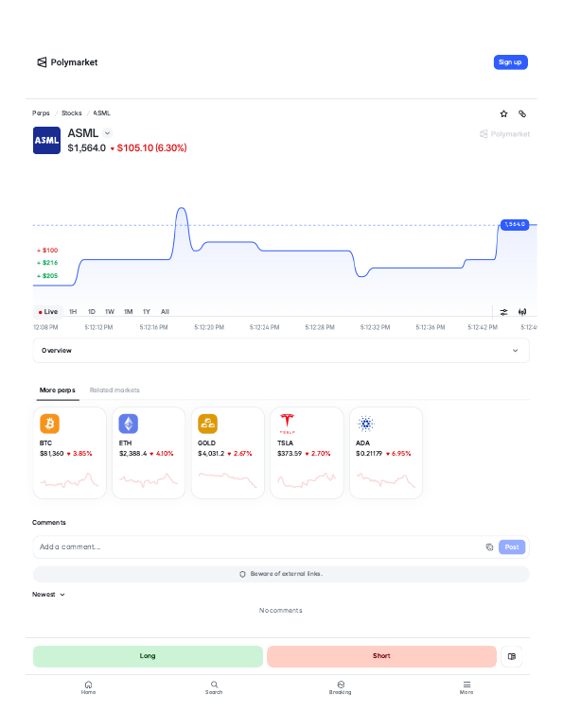Viewport: 563px width, 728px height.
Task: Open the BTC perp card icon
Action: (50, 424)
